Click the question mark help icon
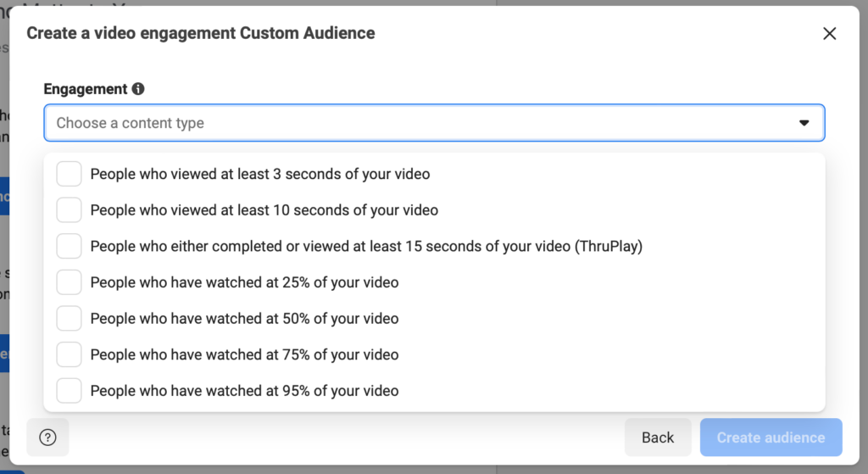 [47, 438]
